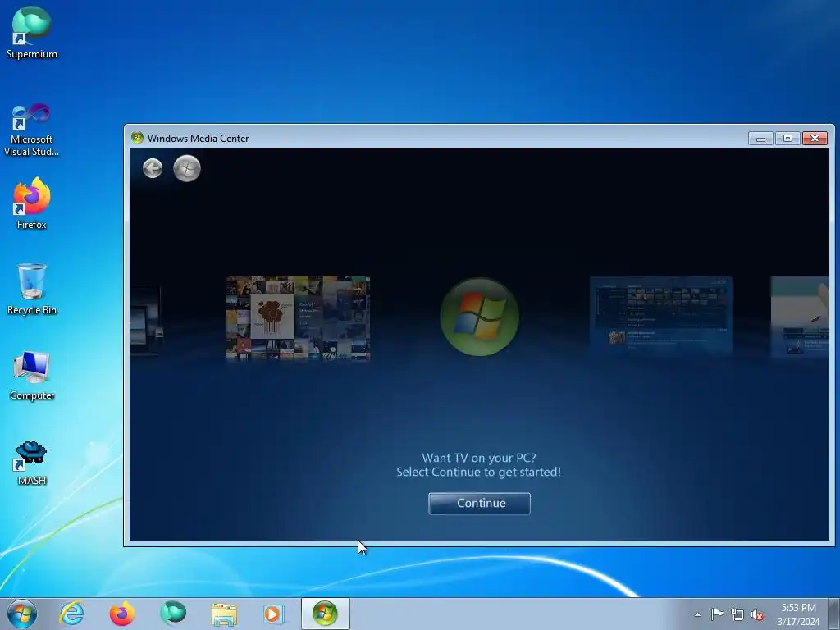This screenshot has width=840, height=630.
Task: Maximize the Windows Media Center window
Action: (x=787, y=138)
